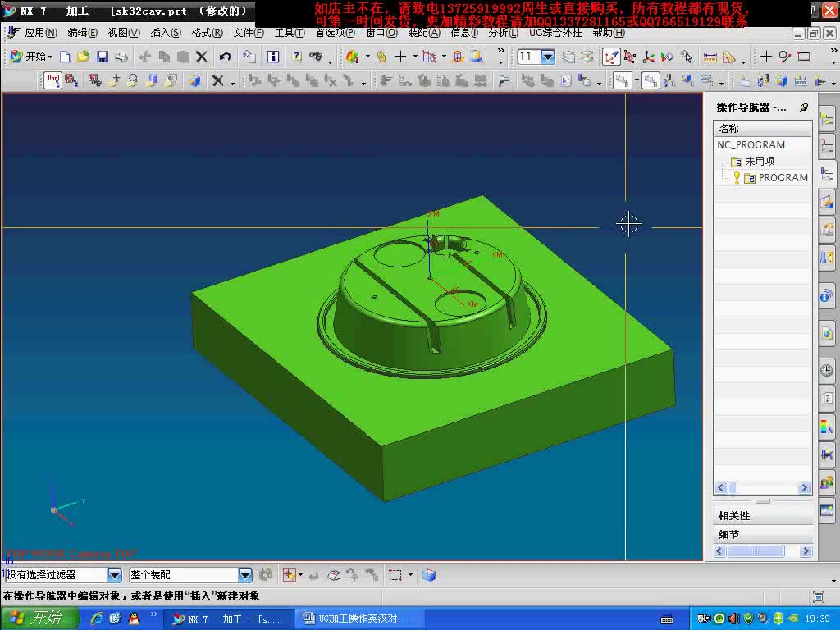
Task: Open the layer number 11 dropdown
Action: (x=547, y=57)
